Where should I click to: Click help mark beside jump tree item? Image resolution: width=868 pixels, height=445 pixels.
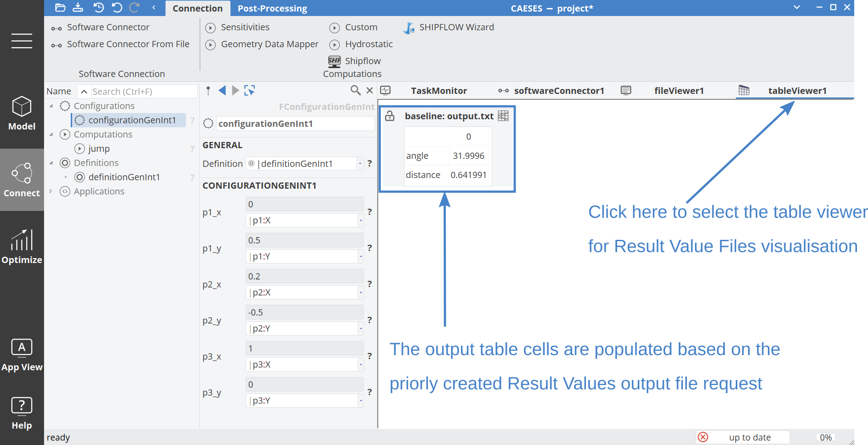192,149
